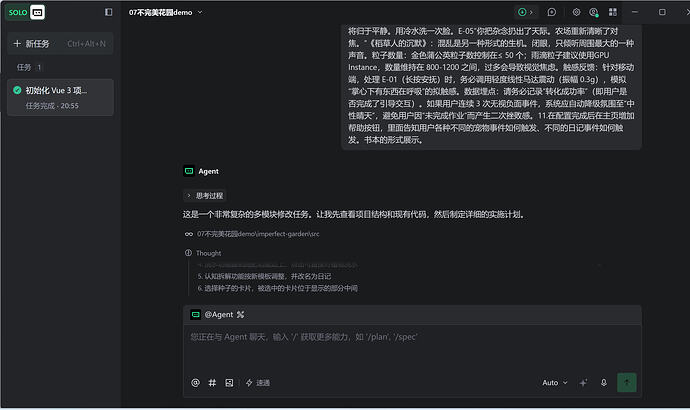Open the user account profile icon
The image size is (690, 410).
pos(594,12)
